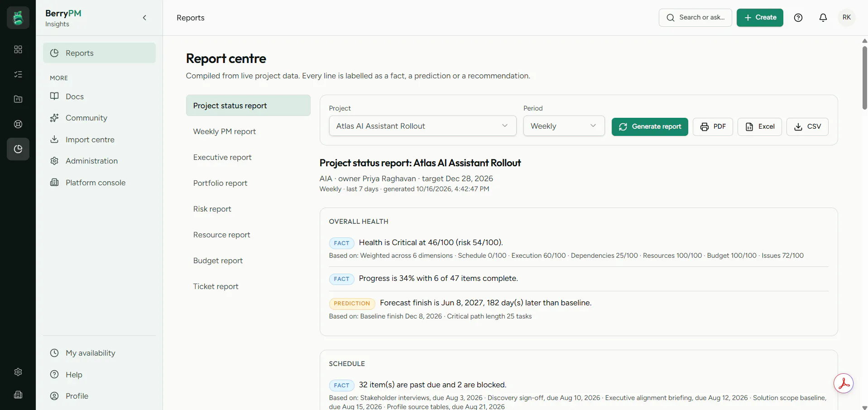Screen dimensions: 868x410
Task: Click the Reports breadcrumb title in the header
Action: coord(191,18)
